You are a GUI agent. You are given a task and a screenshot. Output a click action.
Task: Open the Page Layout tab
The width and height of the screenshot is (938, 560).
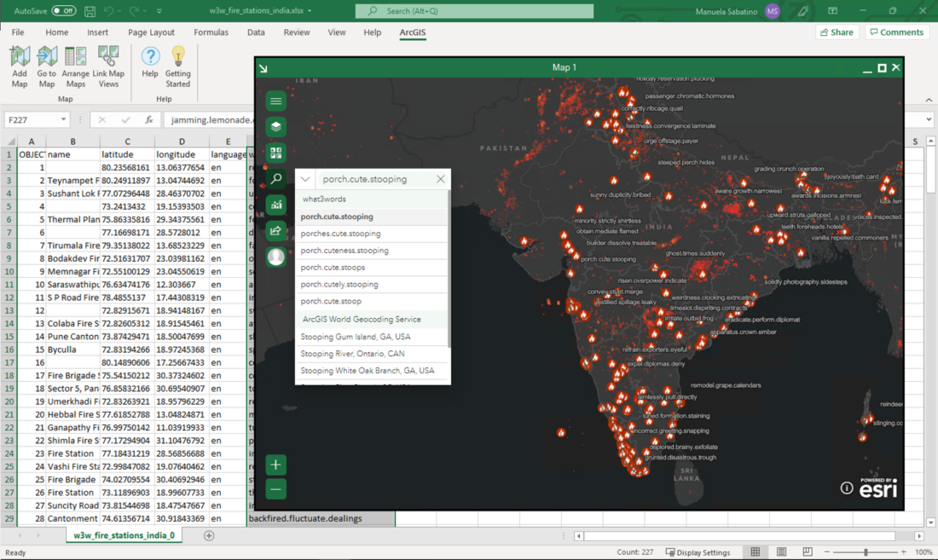[x=151, y=32]
